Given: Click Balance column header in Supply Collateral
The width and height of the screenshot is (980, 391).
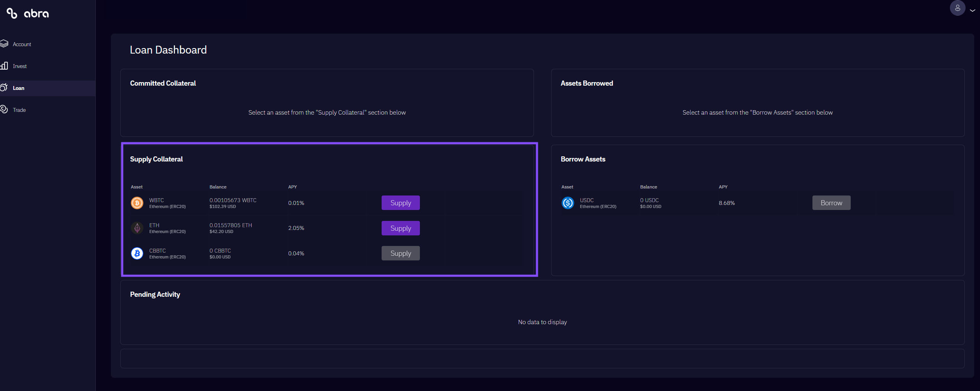Looking at the screenshot, I should [218, 187].
